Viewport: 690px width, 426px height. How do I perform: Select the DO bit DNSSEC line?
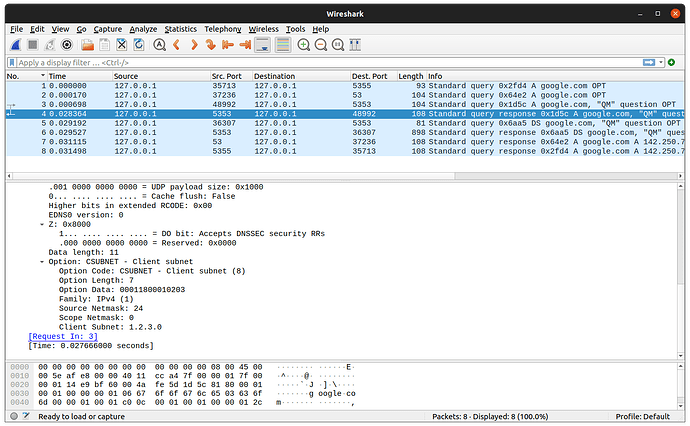(192, 234)
